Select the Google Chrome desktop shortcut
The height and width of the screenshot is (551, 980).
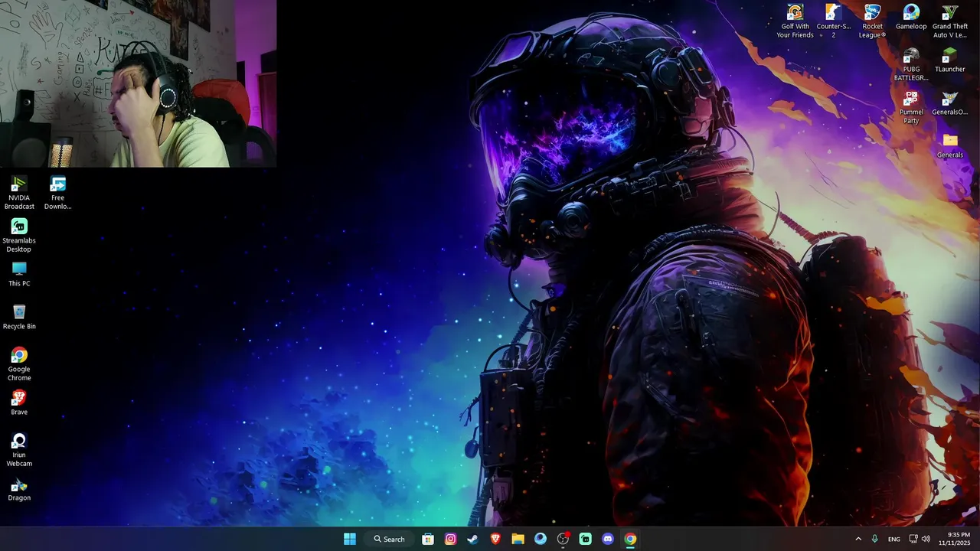click(x=19, y=364)
